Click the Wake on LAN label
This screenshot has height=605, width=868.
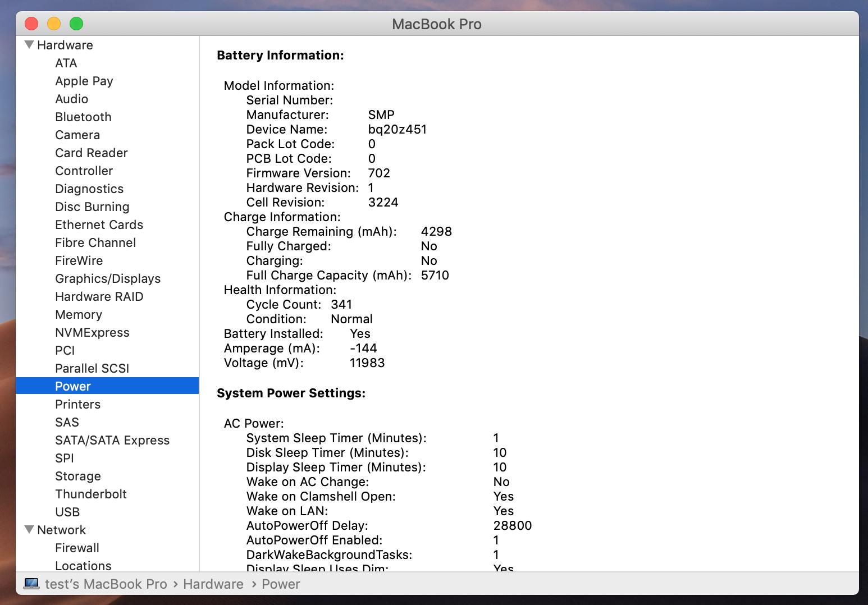coord(287,511)
